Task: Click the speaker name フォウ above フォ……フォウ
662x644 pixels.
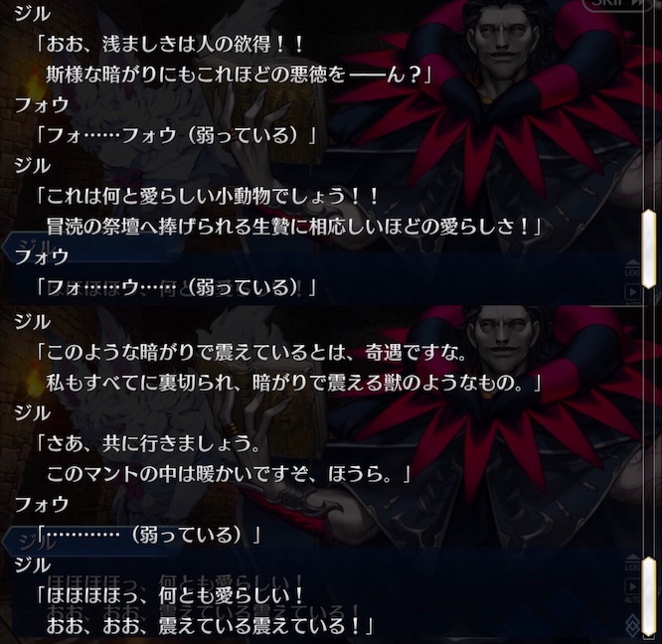Action: (42, 104)
